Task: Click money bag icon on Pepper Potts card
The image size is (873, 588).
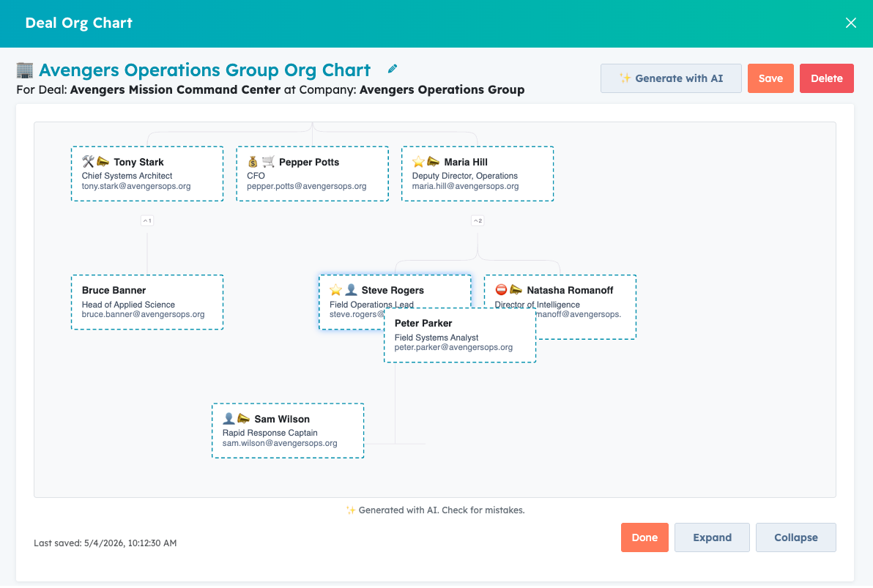Action: pyautogui.click(x=253, y=162)
